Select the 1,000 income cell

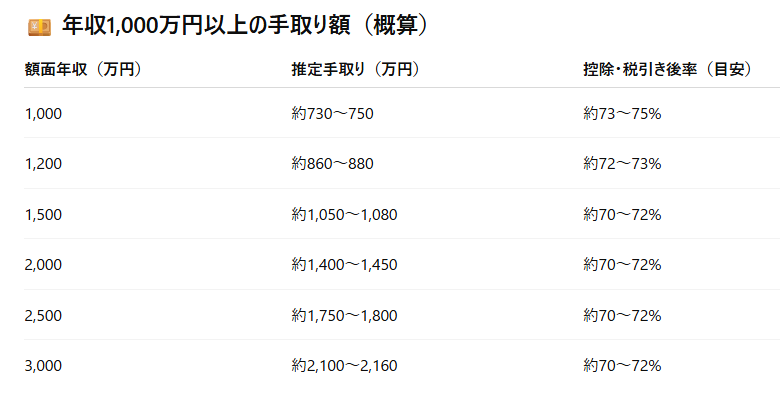(43, 114)
